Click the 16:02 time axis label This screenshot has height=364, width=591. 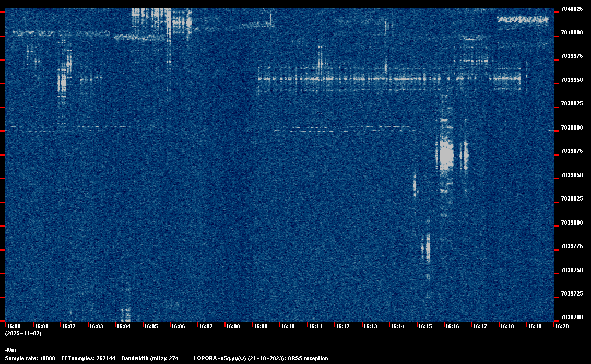coord(68,326)
